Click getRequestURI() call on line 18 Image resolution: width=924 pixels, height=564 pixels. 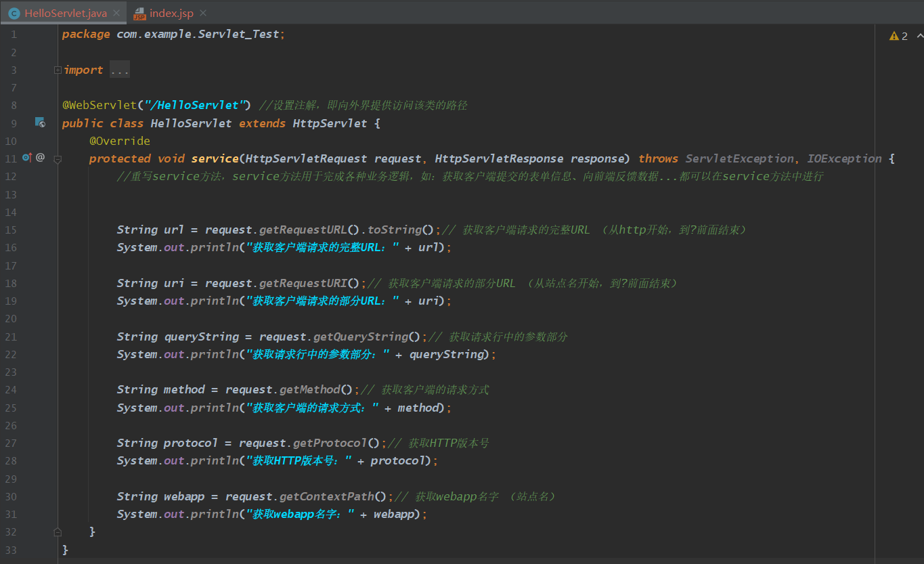309,283
